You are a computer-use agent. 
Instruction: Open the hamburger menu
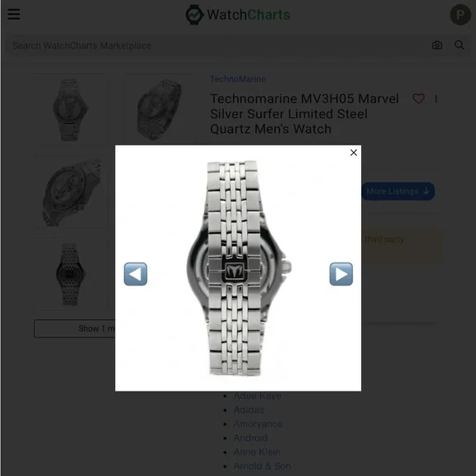pos(14,14)
